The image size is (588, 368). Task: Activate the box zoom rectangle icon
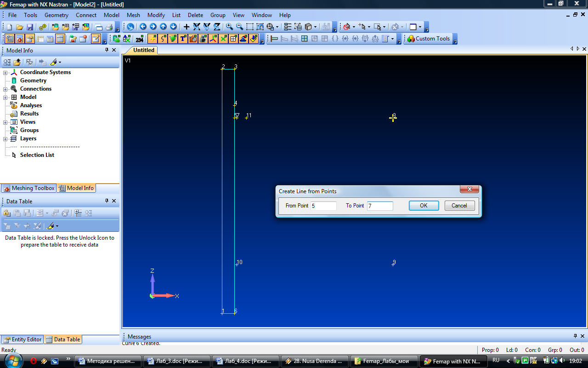[x=249, y=27]
